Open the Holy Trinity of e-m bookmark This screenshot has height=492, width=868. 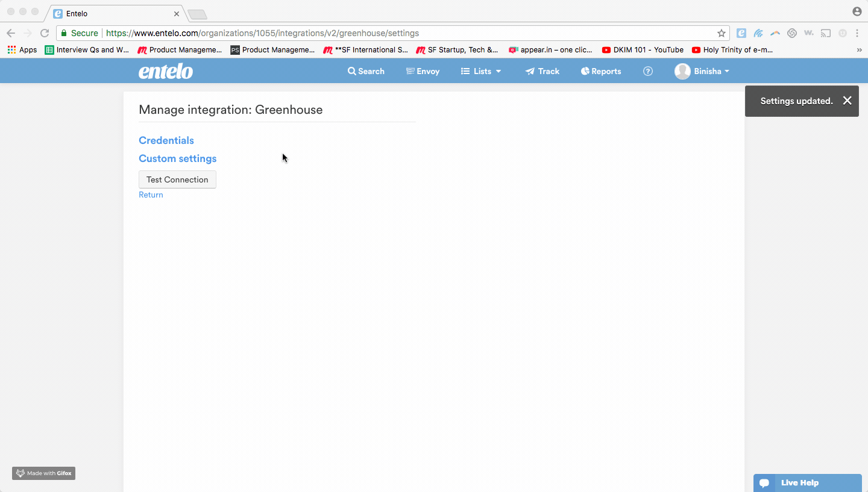pos(732,50)
